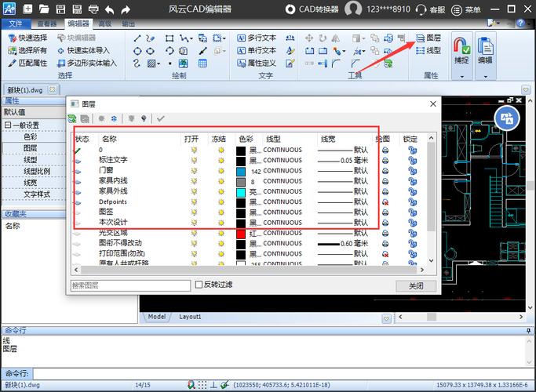Click 快速实体导入
This screenshot has width=536, height=392.
pyautogui.click(x=83, y=50)
